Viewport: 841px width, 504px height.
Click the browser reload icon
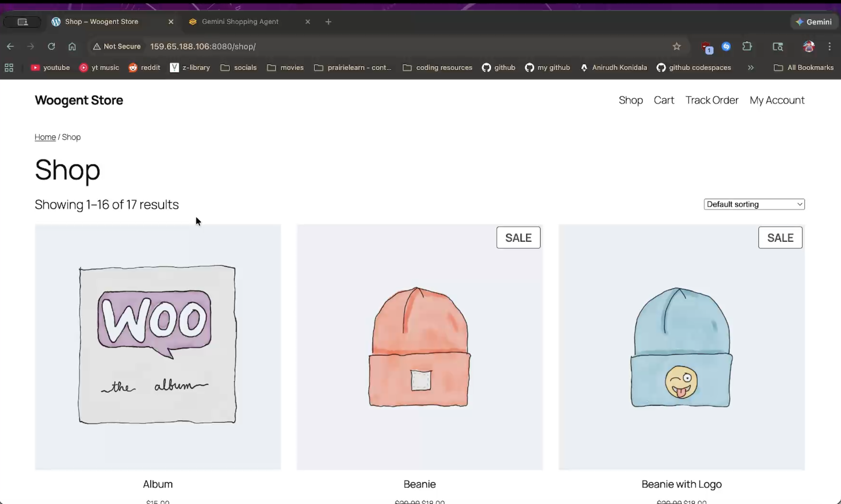point(51,46)
